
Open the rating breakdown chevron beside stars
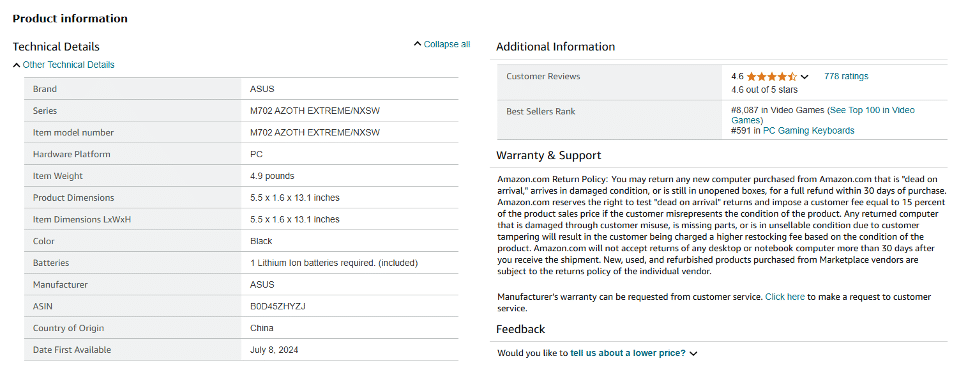click(x=804, y=77)
